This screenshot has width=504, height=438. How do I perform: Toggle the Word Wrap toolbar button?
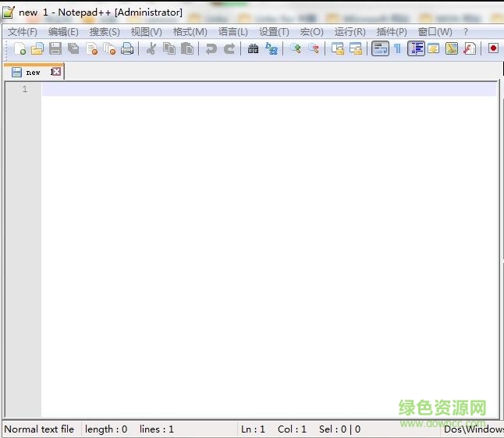[x=380, y=48]
